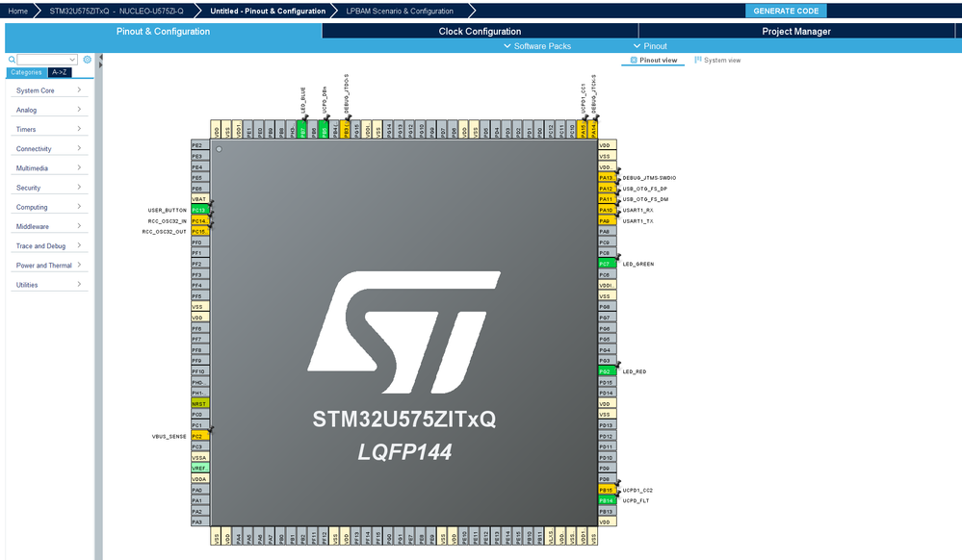
Task: Select pin PA0 on the chip
Action: pos(200,490)
